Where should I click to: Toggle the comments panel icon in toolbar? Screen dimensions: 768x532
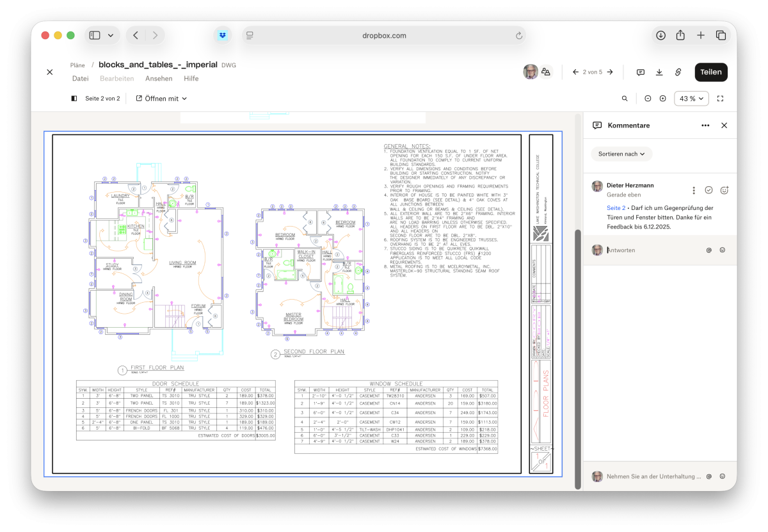point(641,72)
